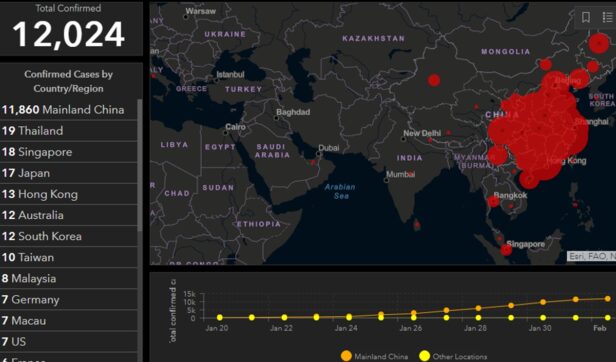The image size is (616, 362).
Task: Toggle Mainland China series in chart legend
Action: coord(374,356)
